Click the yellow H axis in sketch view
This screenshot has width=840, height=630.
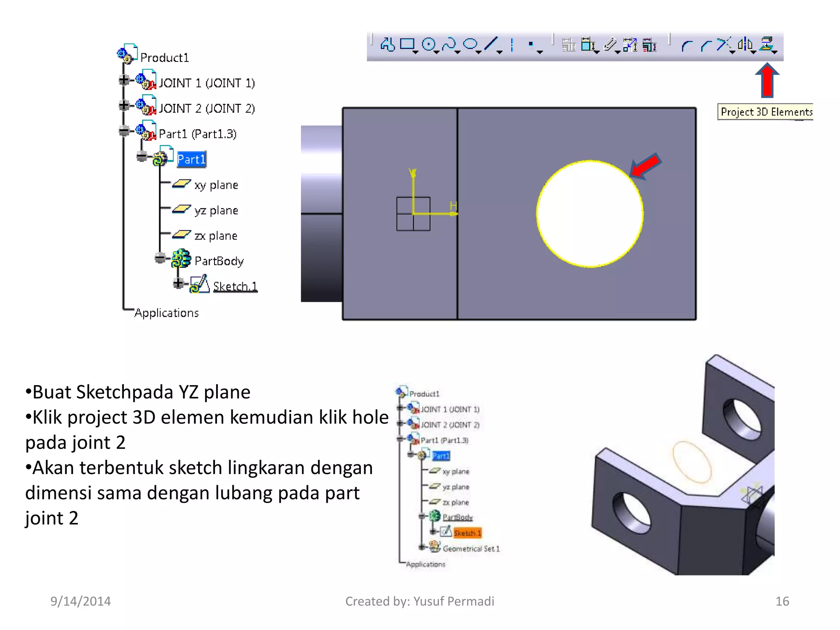pos(435,213)
